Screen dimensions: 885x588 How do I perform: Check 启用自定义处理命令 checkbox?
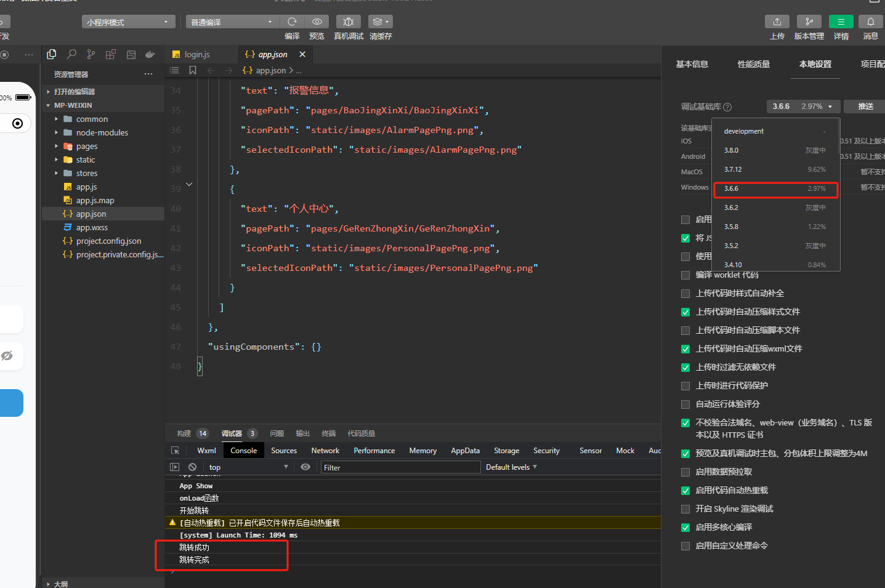pos(685,546)
